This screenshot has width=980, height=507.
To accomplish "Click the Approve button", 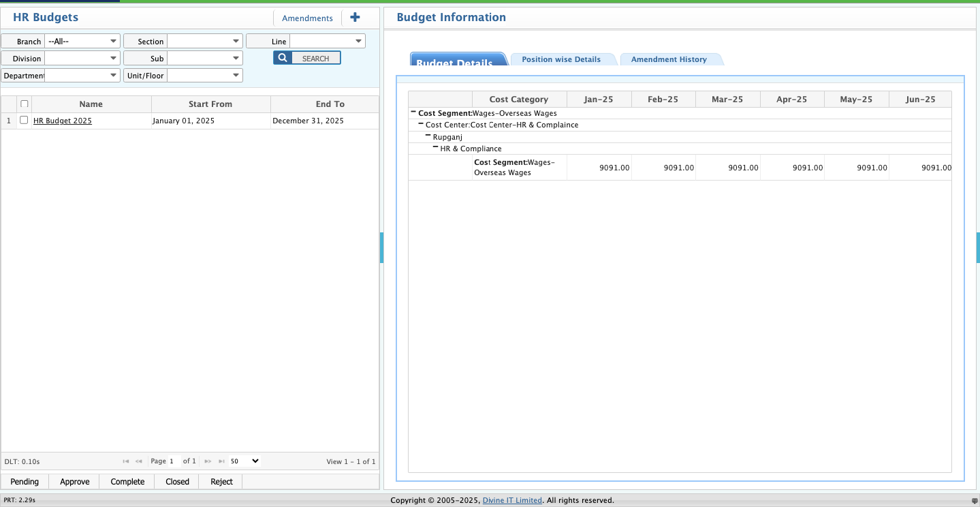I will 74,481.
